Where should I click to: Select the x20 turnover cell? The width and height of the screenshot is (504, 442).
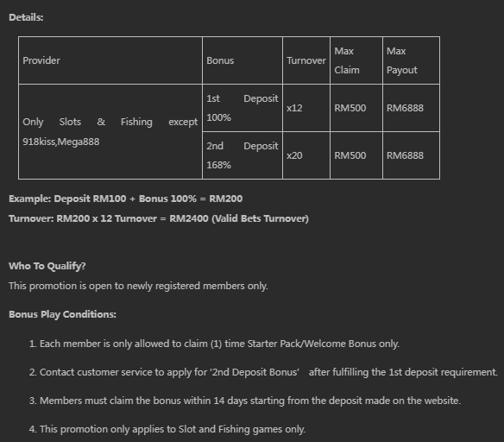[x=306, y=155]
